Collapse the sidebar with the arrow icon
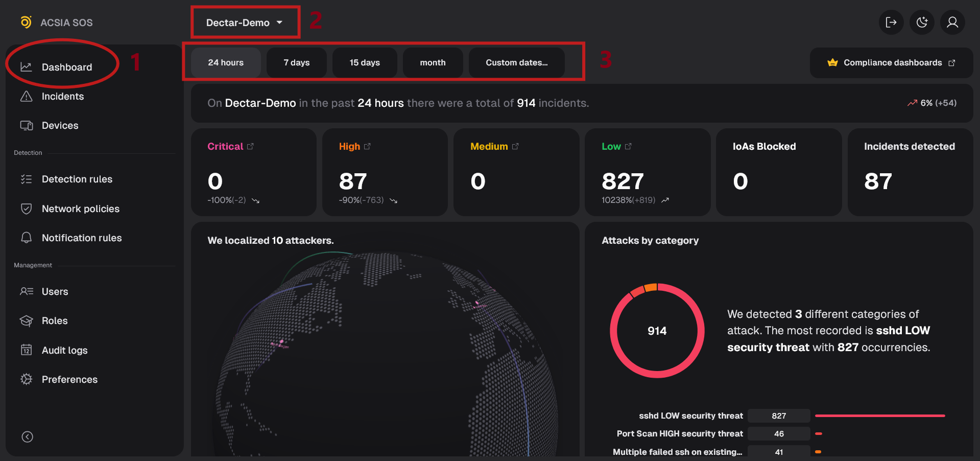Image resolution: width=980 pixels, height=461 pixels. [x=28, y=436]
